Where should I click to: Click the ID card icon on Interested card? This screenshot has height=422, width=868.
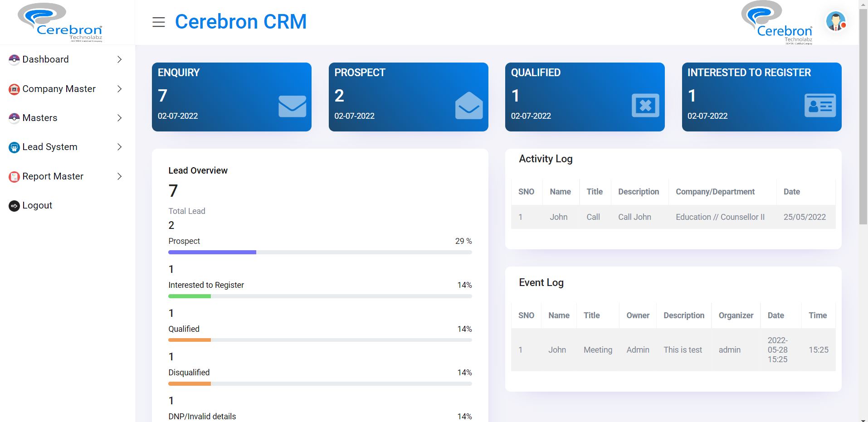(x=820, y=106)
